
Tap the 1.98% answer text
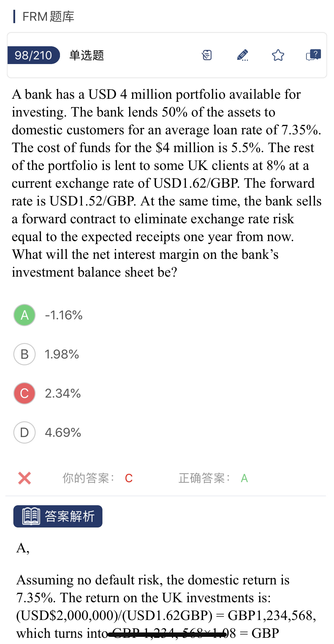pos(62,354)
